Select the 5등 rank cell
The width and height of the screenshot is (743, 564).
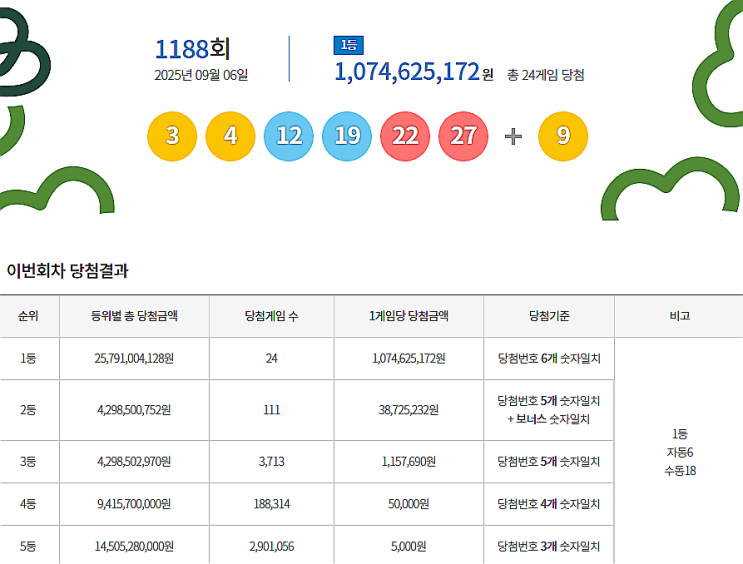coord(28,546)
